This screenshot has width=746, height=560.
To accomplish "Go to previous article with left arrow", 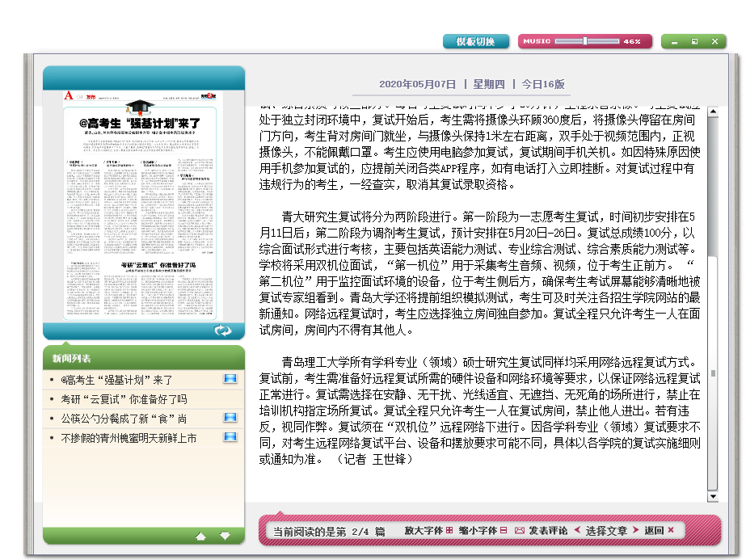I will [x=577, y=531].
